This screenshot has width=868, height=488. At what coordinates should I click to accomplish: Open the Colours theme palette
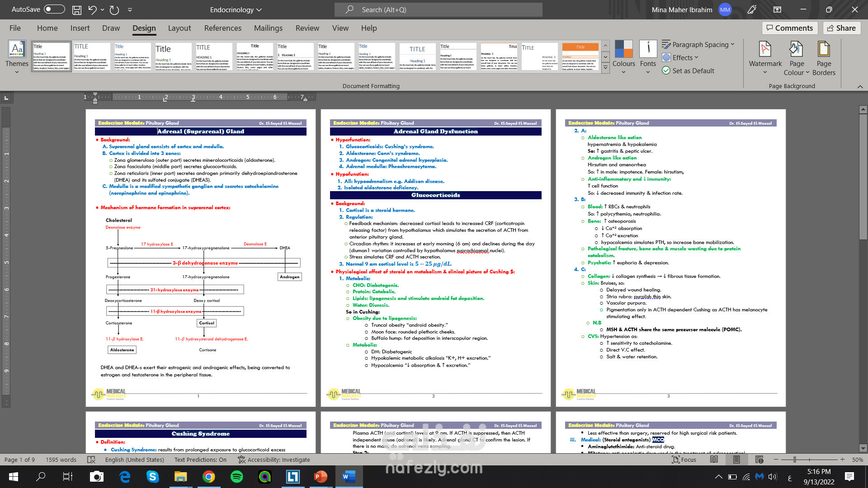(623, 58)
